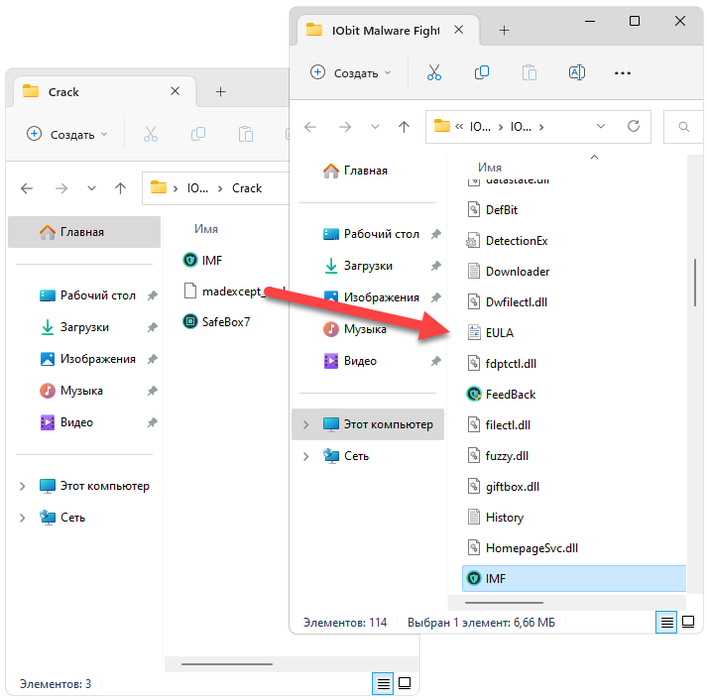Open Загрузки in Crack window sidebar

[75, 327]
